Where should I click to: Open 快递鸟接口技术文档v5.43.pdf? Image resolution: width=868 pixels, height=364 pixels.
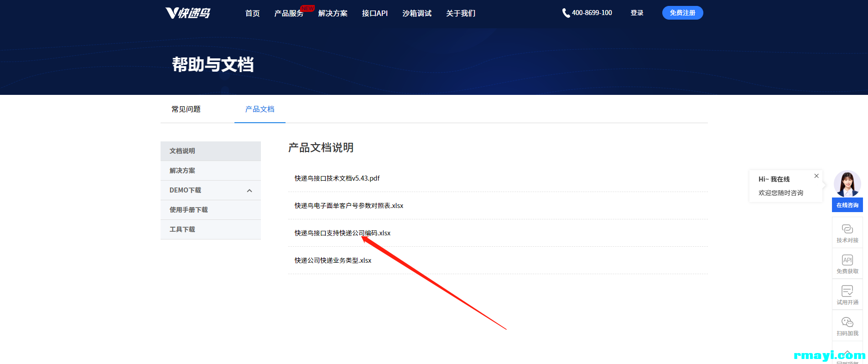tap(337, 178)
